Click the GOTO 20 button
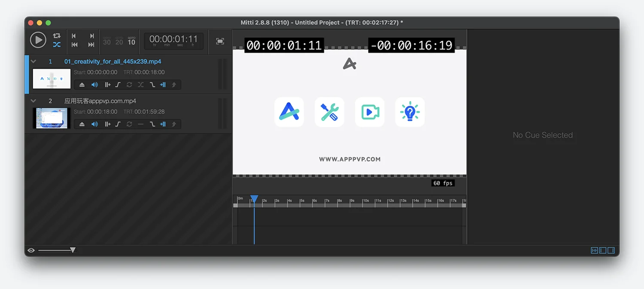The width and height of the screenshot is (644, 289). pyautogui.click(x=119, y=41)
